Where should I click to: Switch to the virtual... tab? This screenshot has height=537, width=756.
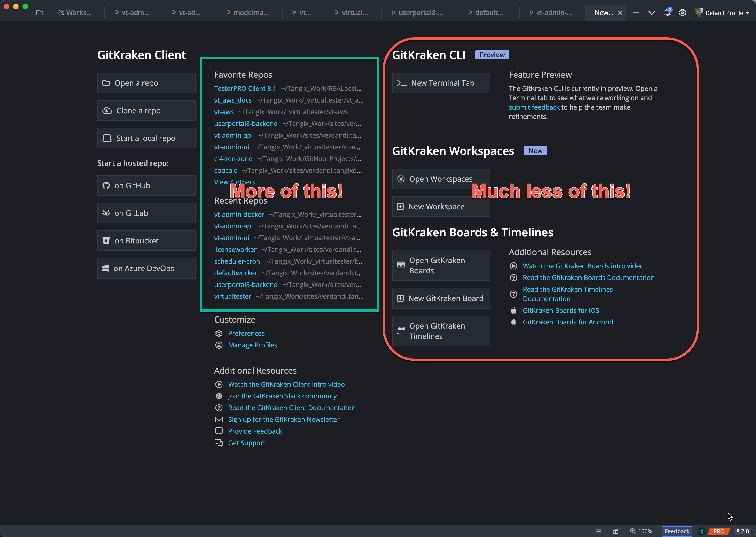[351, 13]
